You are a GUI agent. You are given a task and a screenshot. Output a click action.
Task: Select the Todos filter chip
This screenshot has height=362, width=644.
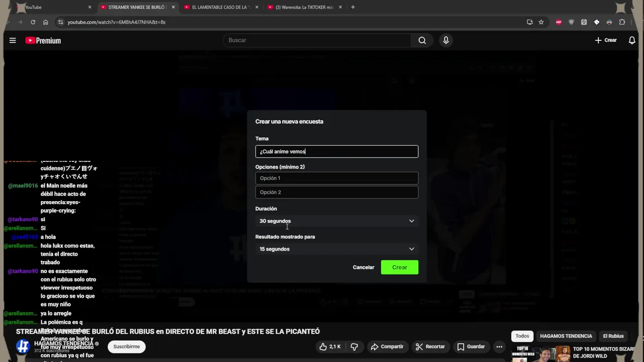click(x=522, y=336)
